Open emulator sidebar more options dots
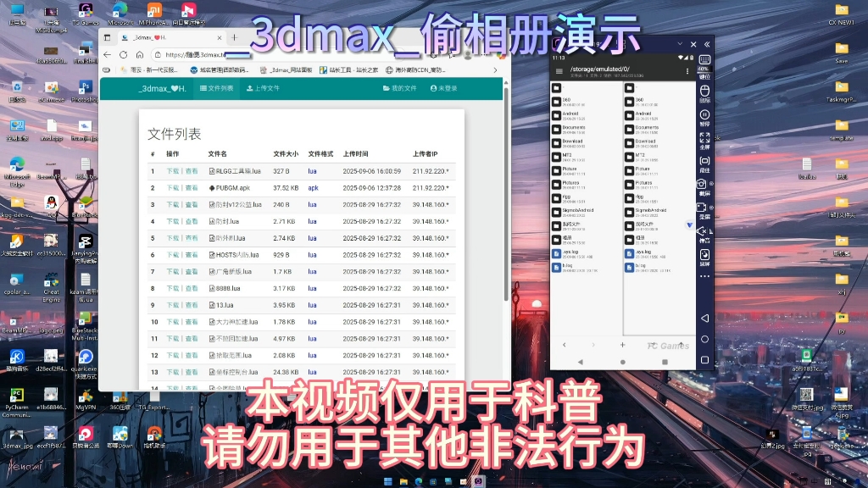Screen dimensions: 868x488 [704, 276]
